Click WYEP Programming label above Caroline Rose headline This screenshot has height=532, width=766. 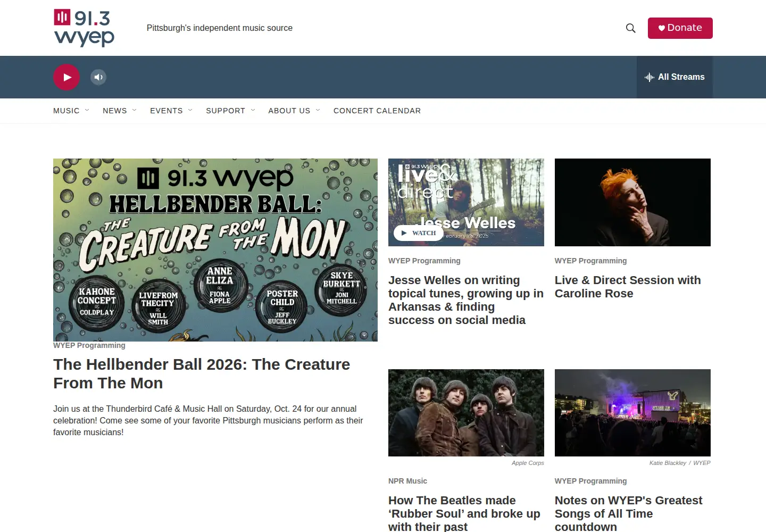591,261
